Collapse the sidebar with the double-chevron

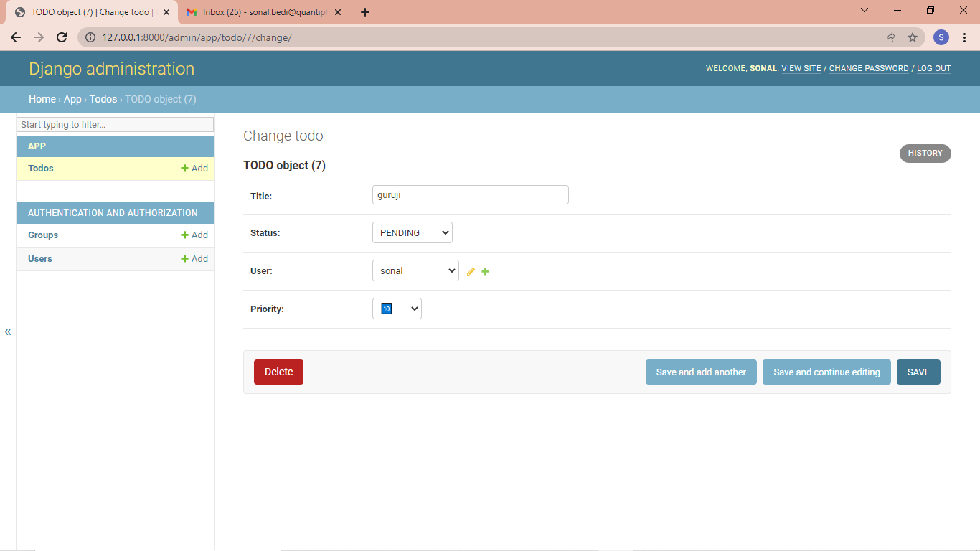8,331
